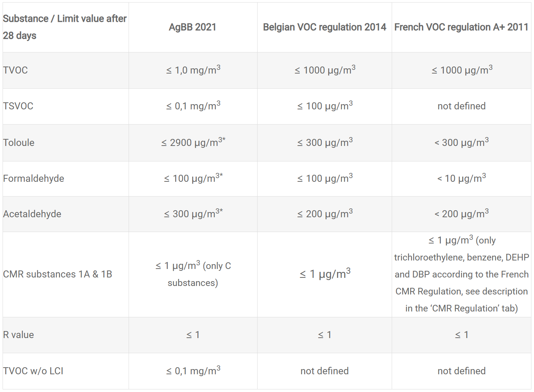
Task: Click 'not defined' in the French TSVOC cell
Action: click(x=461, y=106)
